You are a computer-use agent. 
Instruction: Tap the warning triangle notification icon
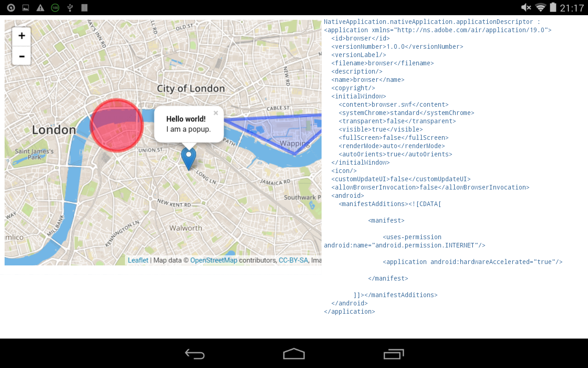pyautogui.click(x=40, y=8)
